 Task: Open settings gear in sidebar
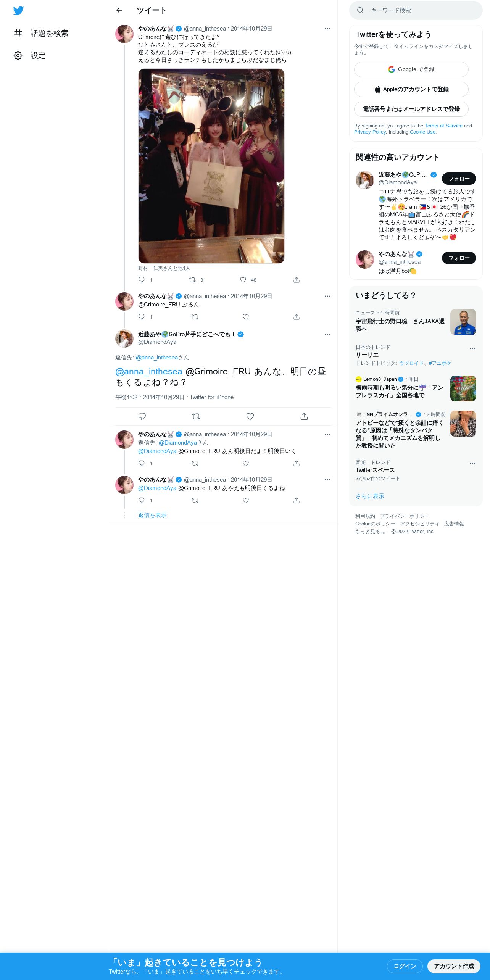click(18, 56)
